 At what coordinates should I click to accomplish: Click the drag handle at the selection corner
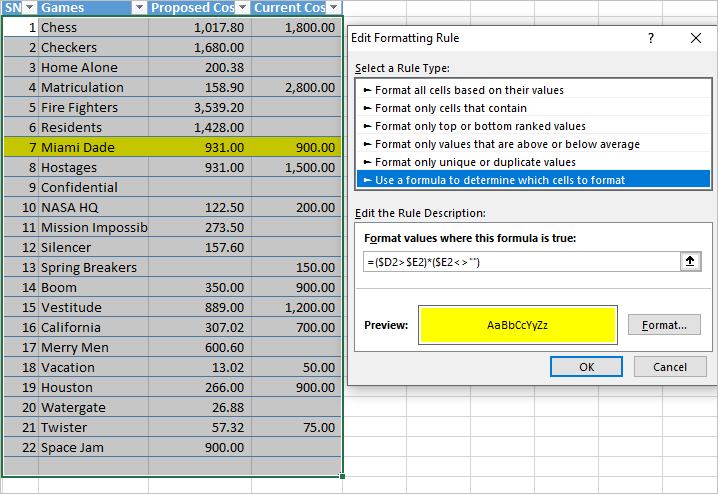click(342, 476)
